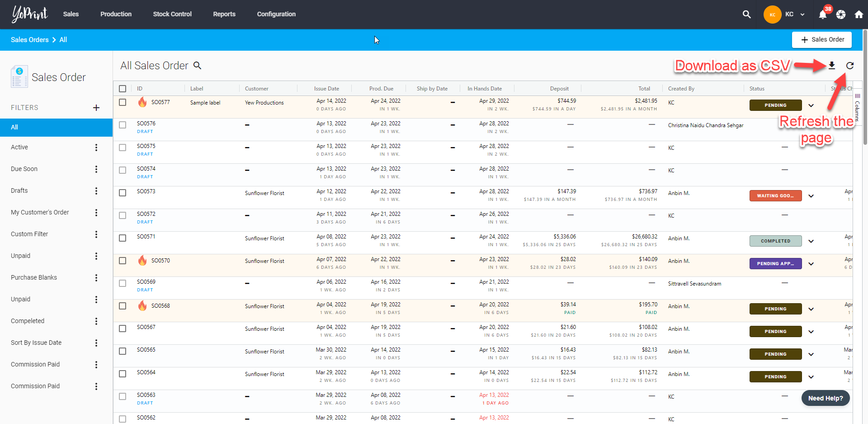Viewport: 868px width, 424px height.
Task: Click PENDING APP... purple status badge
Action: click(x=776, y=263)
